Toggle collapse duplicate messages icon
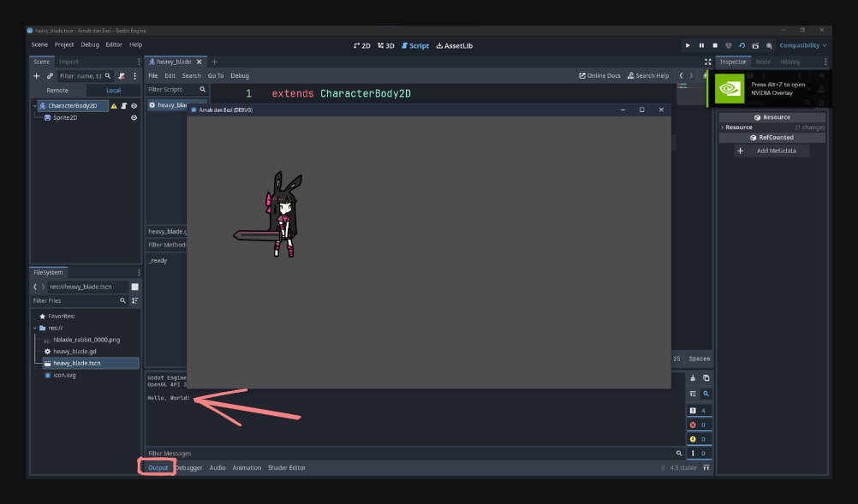The width and height of the screenshot is (858, 504). (693, 394)
